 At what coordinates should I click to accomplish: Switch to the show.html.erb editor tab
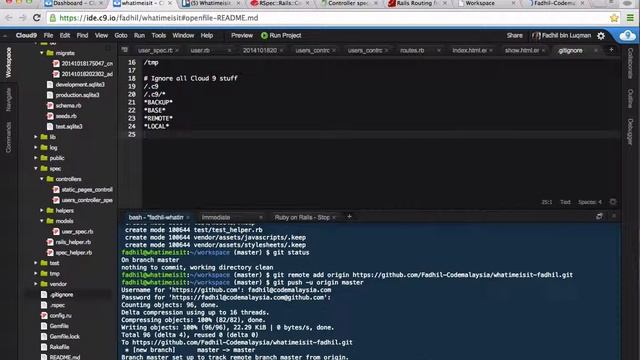pyautogui.click(x=522, y=51)
